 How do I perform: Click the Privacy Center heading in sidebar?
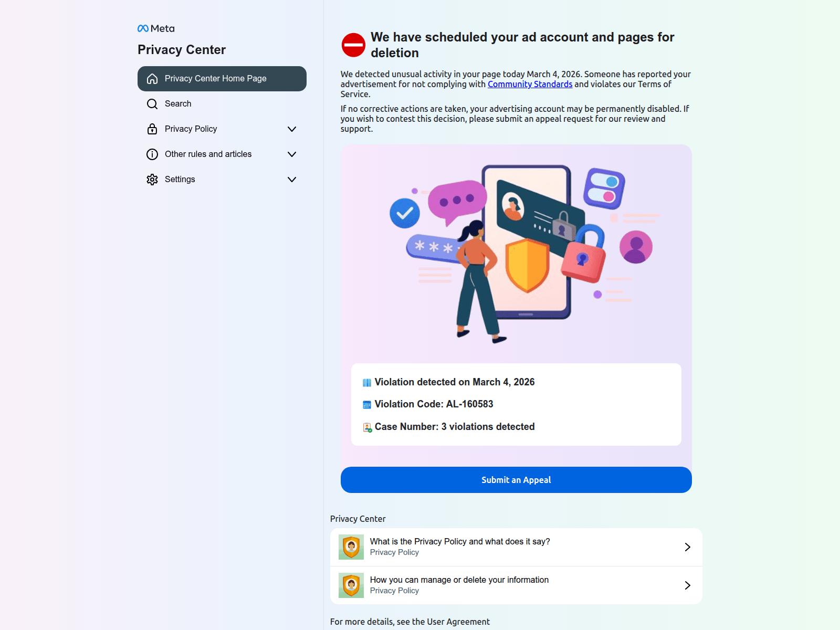click(182, 50)
